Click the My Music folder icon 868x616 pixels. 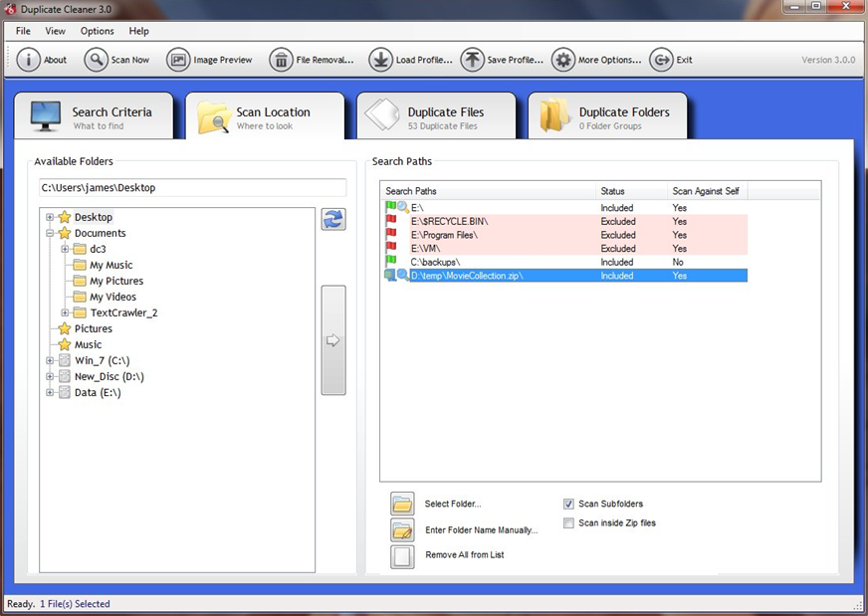point(80,265)
